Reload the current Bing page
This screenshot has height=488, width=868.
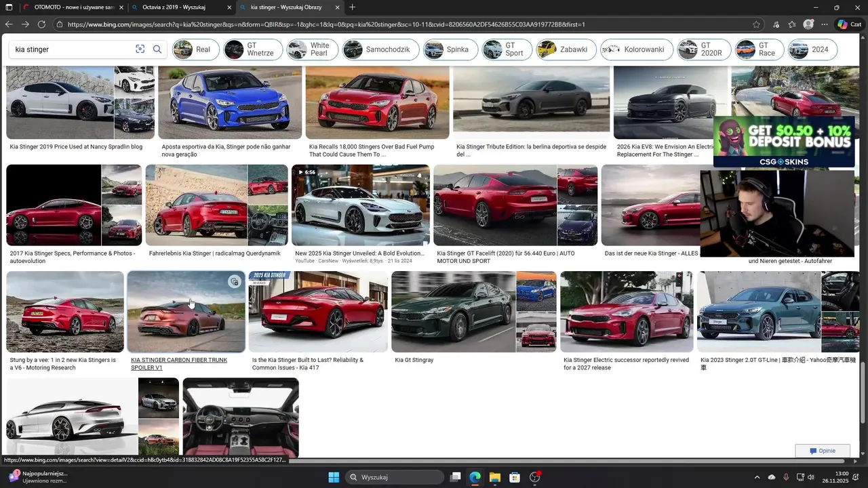[41, 24]
